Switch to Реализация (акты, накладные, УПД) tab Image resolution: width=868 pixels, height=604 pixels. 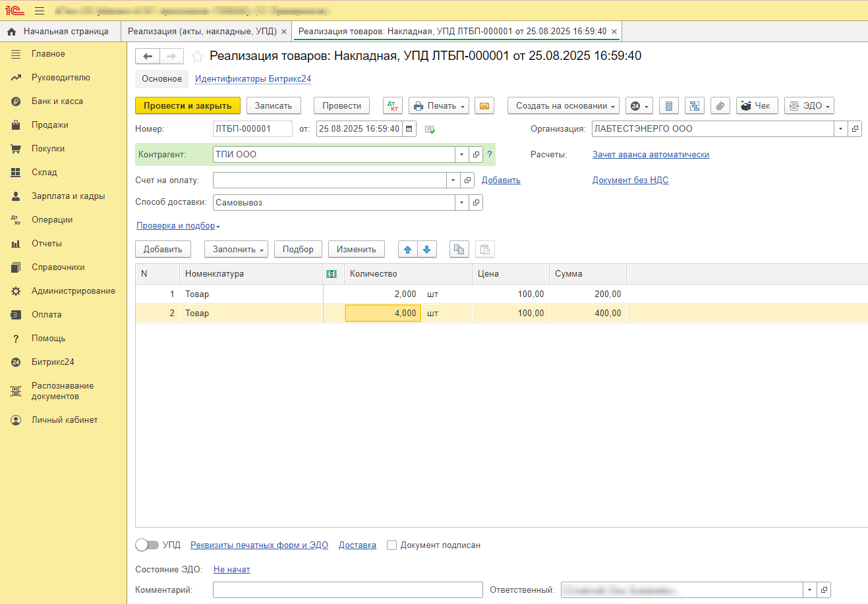click(x=202, y=32)
